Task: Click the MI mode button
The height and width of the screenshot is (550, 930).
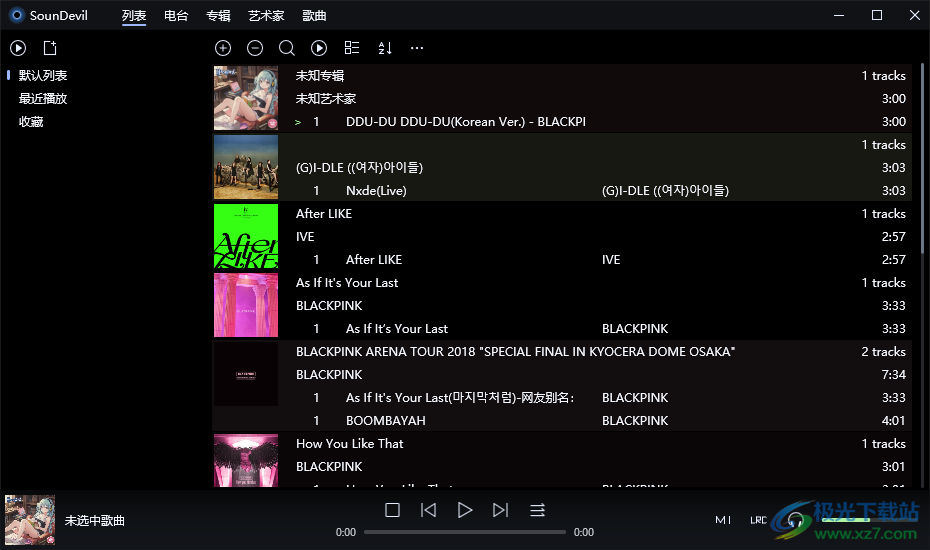Action: click(x=723, y=520)
